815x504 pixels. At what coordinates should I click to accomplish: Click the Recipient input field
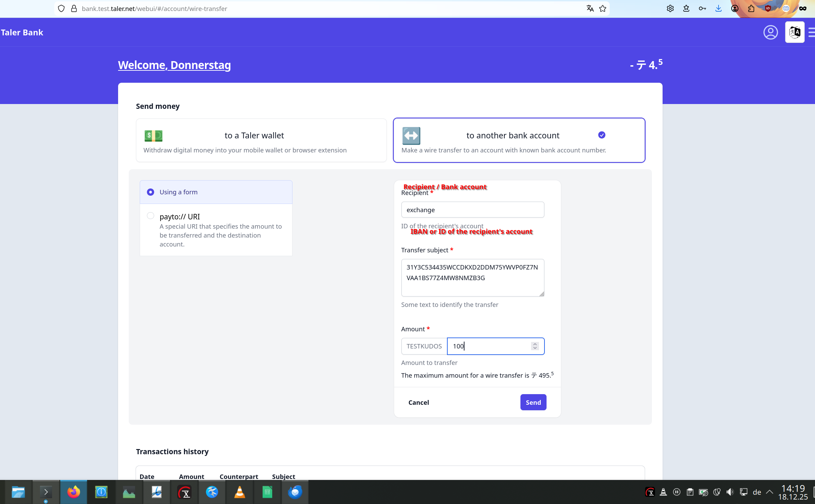coord(472,209)
